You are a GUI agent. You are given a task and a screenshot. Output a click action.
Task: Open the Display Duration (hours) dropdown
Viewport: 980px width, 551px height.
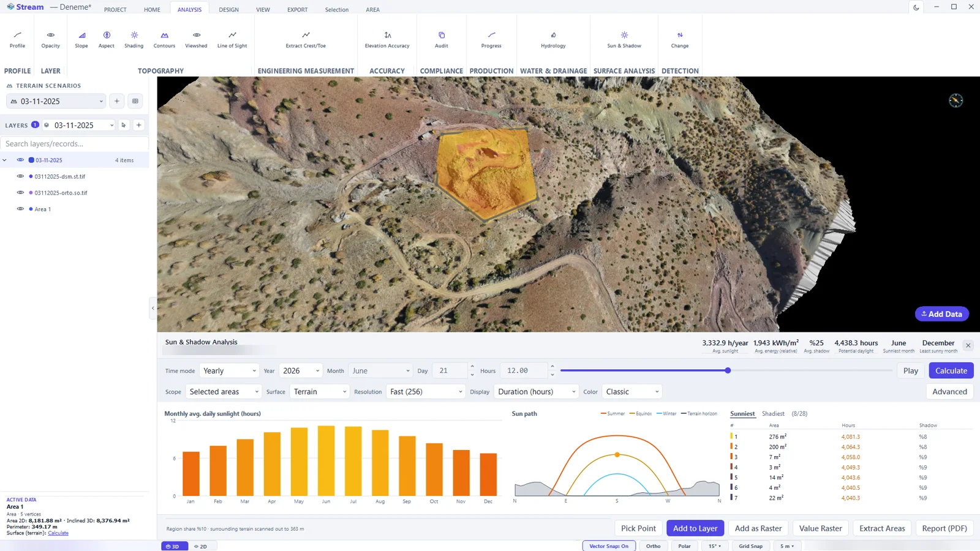[536, 392]
